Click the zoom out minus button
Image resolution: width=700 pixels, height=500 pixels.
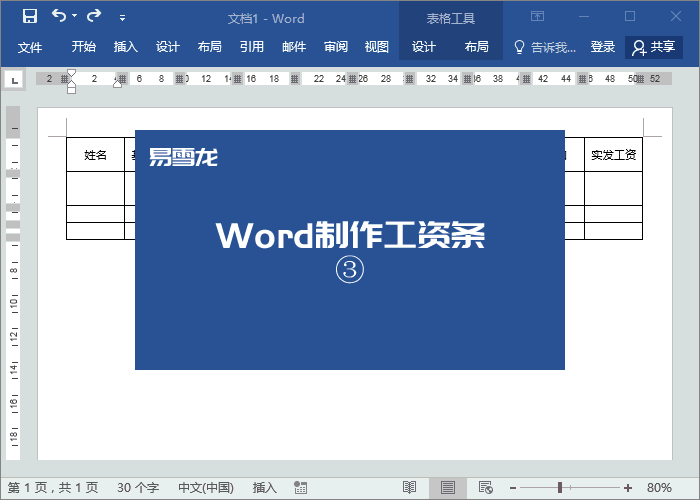pos(513,488)
